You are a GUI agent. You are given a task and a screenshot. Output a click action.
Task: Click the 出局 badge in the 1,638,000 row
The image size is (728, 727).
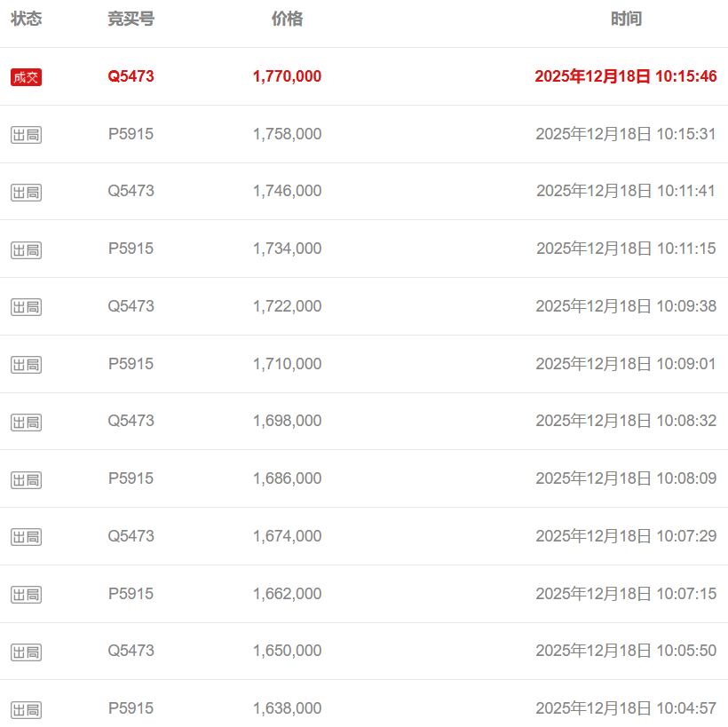click(x=26, y=710)
